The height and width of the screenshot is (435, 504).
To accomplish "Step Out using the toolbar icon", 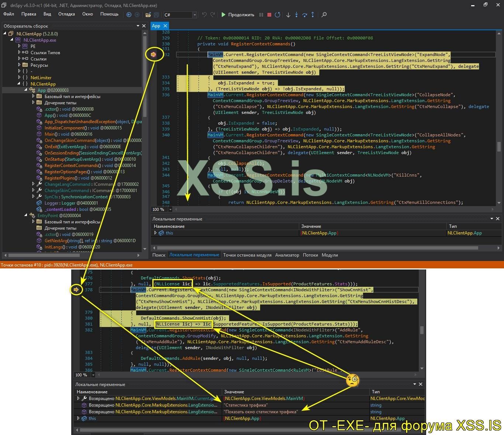I will [313, 15].
